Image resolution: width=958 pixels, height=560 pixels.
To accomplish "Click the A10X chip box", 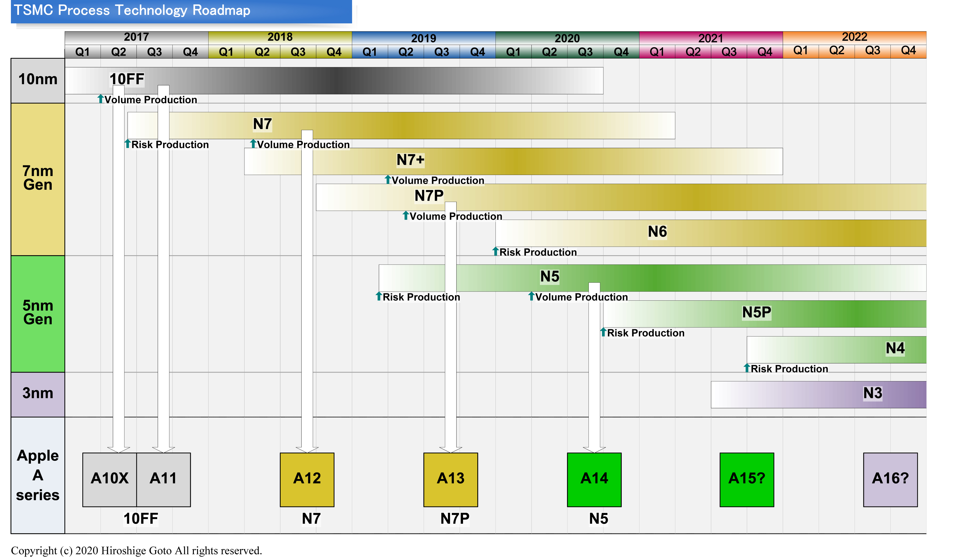I will [109, 480].
